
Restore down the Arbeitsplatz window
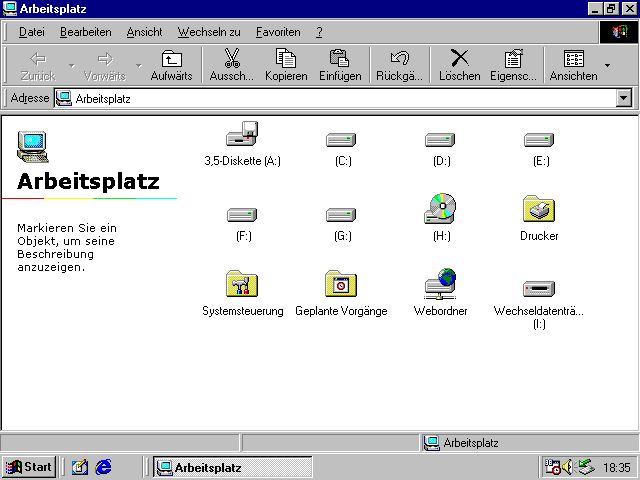pyautogui.click(x=611, y=9)
